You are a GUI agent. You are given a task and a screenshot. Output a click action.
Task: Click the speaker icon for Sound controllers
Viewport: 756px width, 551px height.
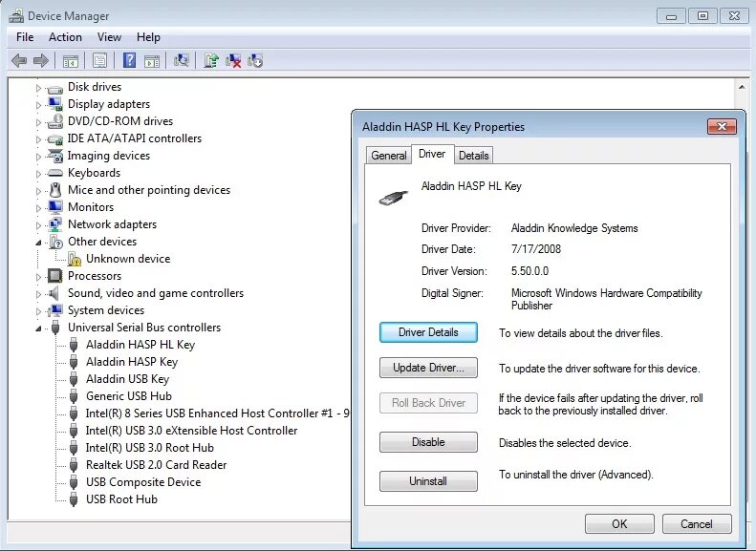[54, 293]
